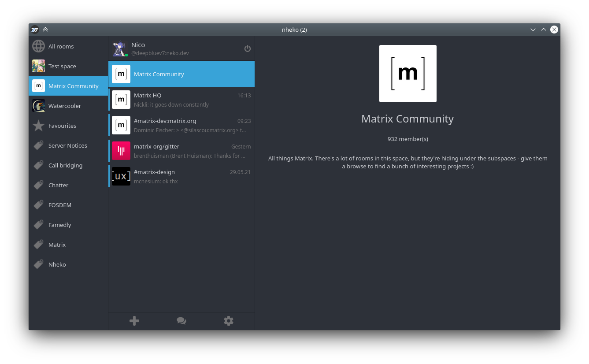Click the large Matrix Community logo image
Image resolution: width=589 pixels, height=364 pixels.
click(407, 74)
